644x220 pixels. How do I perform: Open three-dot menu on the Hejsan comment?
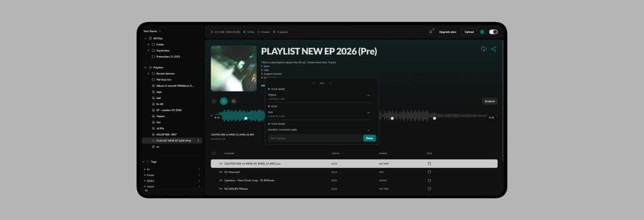[368, 96]
